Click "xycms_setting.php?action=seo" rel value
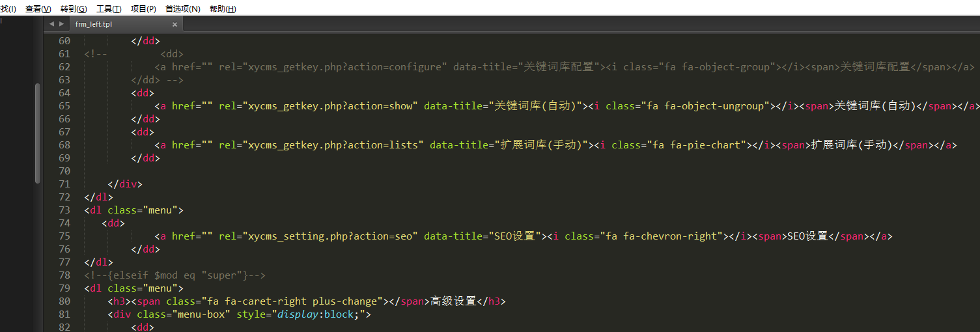 (x=330, y=236)
